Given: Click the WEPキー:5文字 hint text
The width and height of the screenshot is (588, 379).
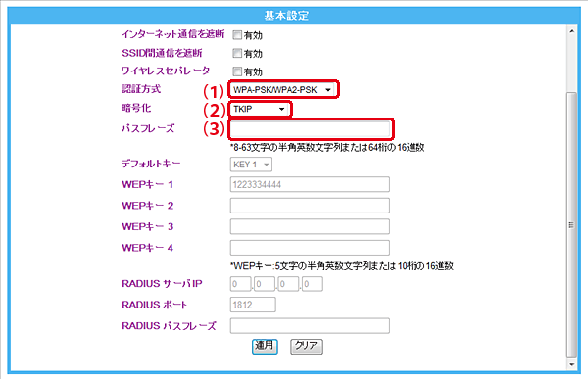Looking at the screenshot, I should tap(342, 266).
